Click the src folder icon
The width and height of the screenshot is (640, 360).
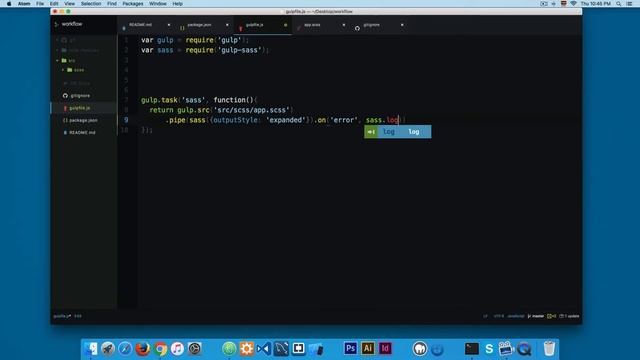pyautogui.click(x=64, y=60)
